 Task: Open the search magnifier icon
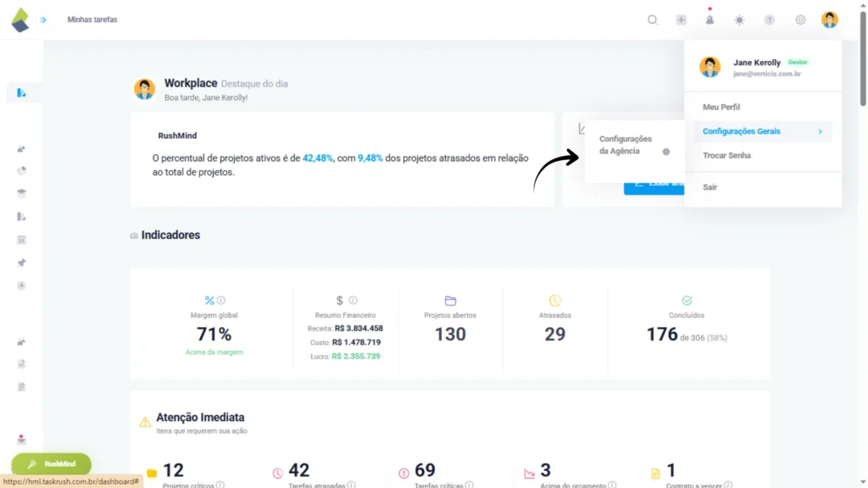click(x=653, y=20)
